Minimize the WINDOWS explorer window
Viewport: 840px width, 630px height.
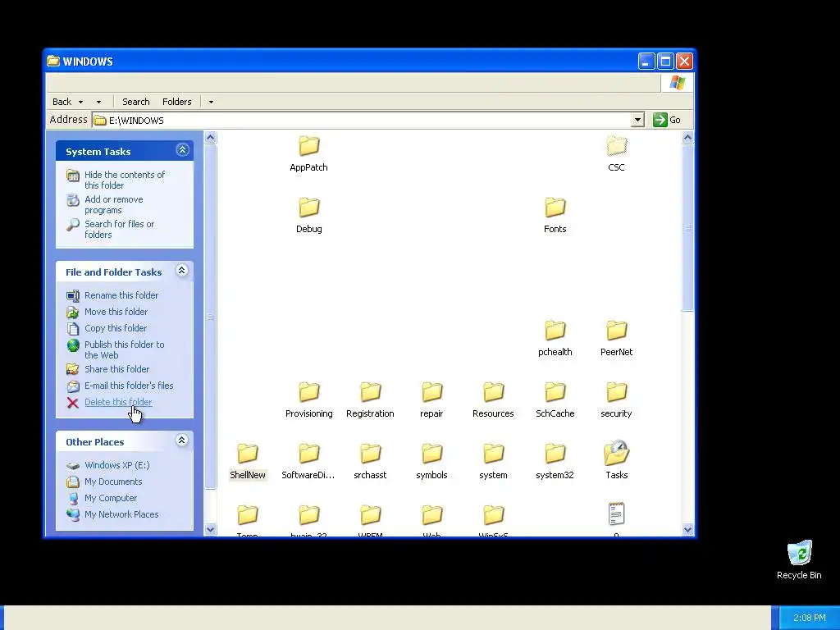646,61
